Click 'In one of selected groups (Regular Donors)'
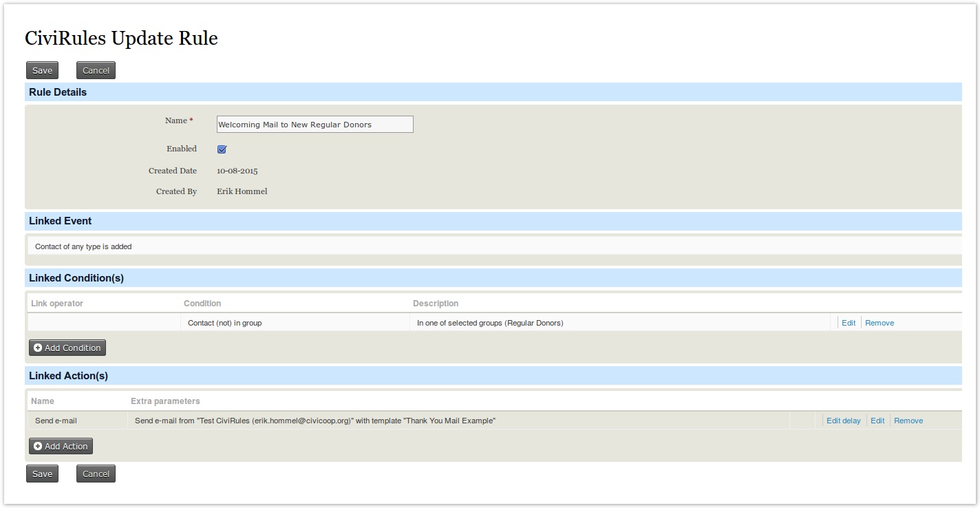 click(x=490, y=323)
